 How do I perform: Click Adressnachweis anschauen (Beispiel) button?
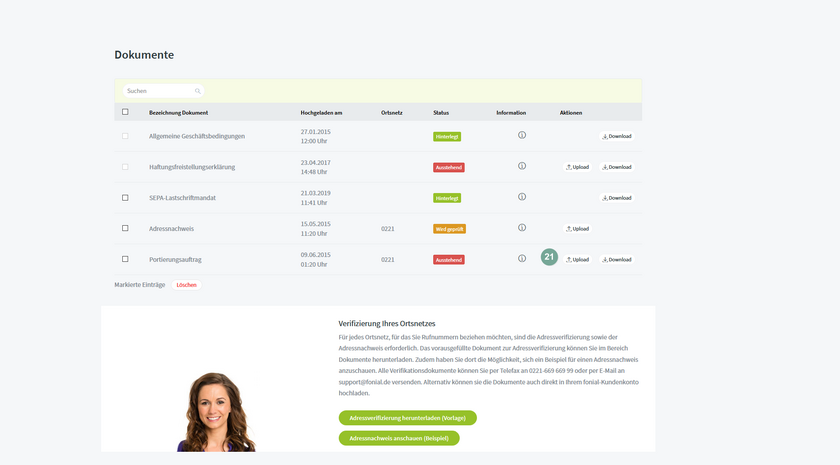coord(399,438)
